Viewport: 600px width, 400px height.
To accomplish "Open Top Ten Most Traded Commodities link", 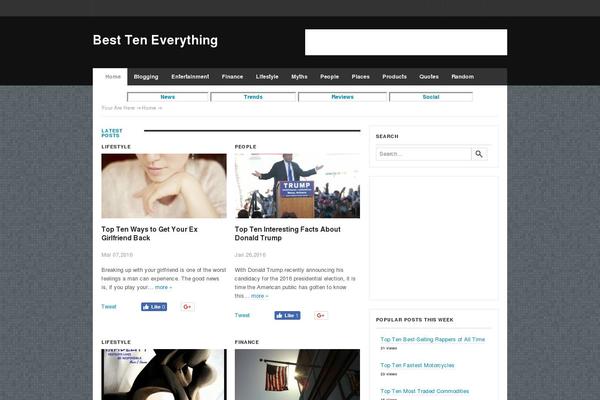I will [424, 391].
